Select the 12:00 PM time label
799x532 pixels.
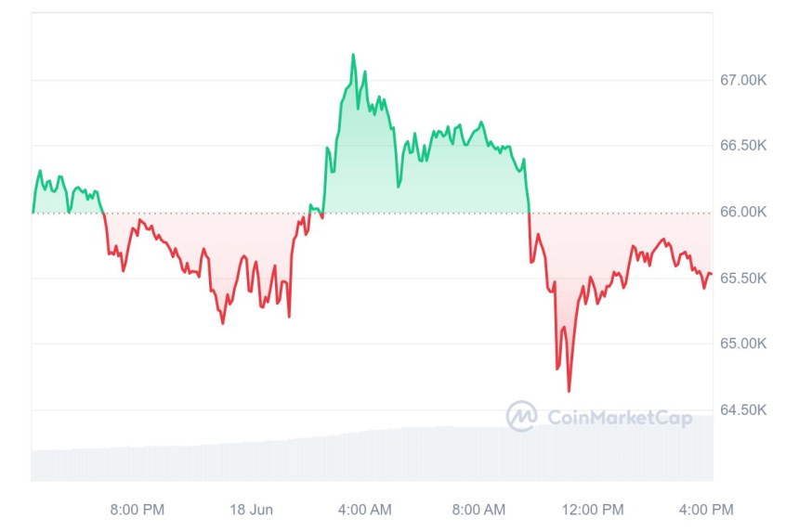[x=595, y=510]
